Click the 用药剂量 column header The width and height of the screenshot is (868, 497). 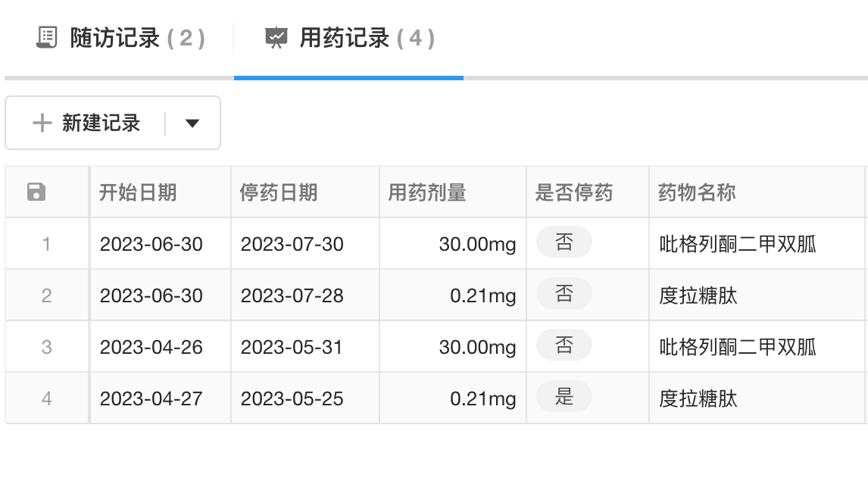[x=427, y=192]
